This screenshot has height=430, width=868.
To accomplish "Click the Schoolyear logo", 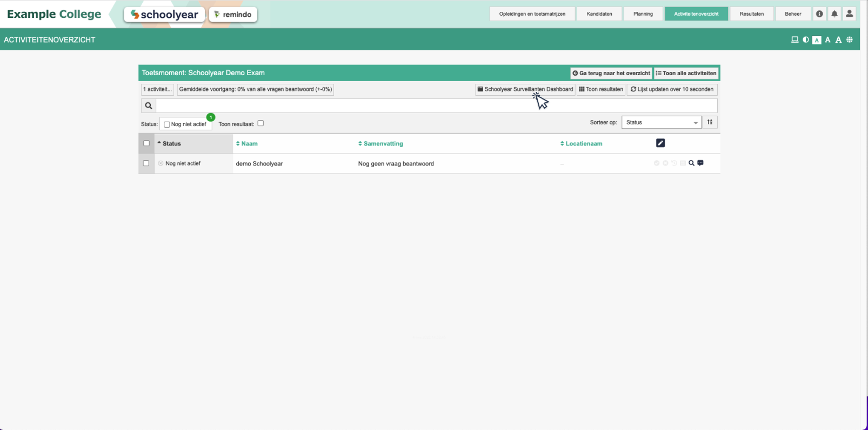I will pos(164,15).
